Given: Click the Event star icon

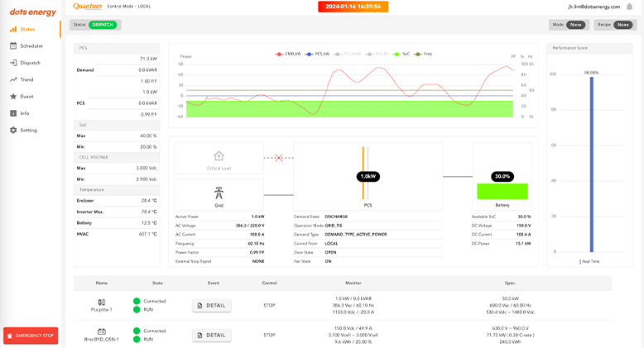Looking at the screenshot, I should 13,96.
